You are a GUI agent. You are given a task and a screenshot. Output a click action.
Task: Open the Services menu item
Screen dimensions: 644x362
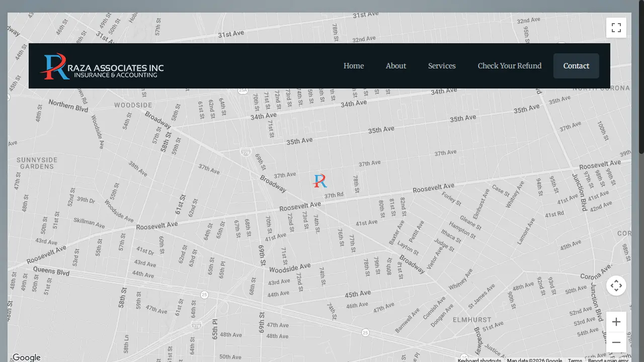coord(442,66)
